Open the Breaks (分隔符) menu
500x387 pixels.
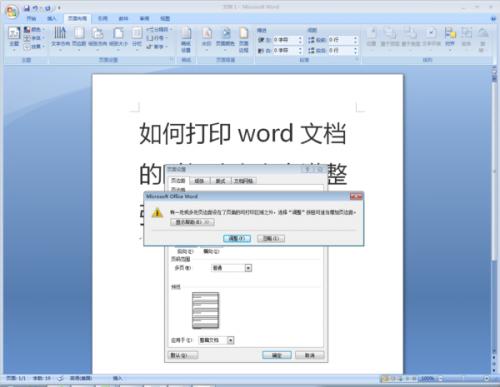pyautogui.click(x=159, y=29)
